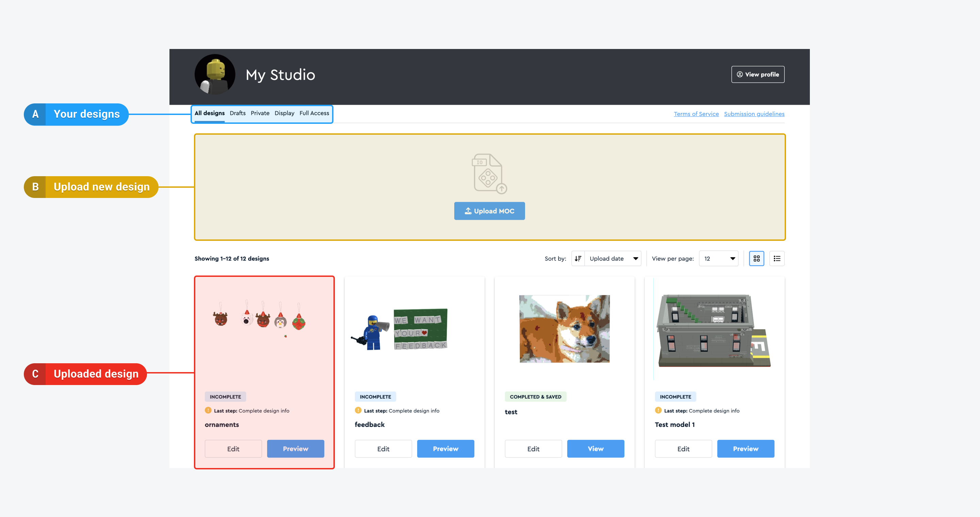Switch to grid view layout

click(756, 258)
